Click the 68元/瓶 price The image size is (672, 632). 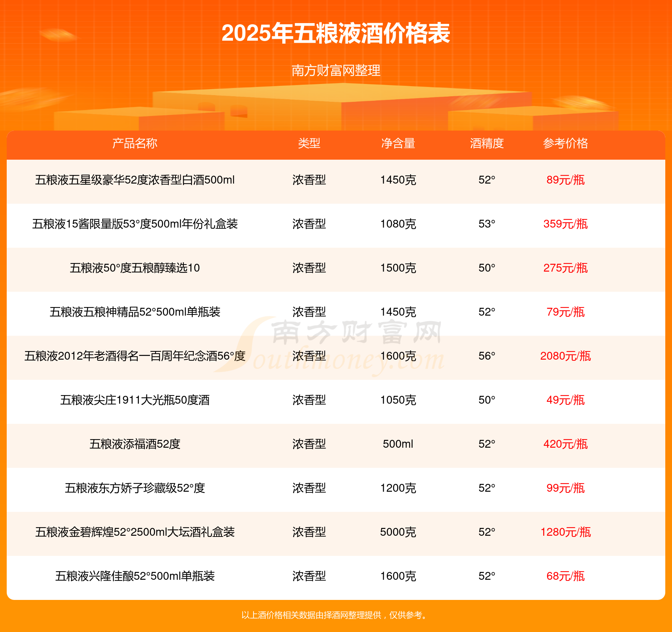(x=566, y=576)
